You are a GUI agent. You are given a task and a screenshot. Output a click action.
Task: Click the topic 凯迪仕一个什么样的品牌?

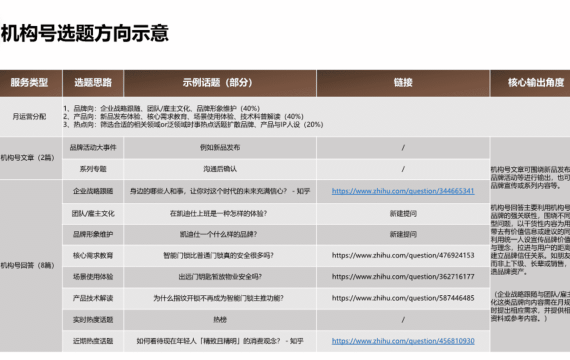click(218, 234)
